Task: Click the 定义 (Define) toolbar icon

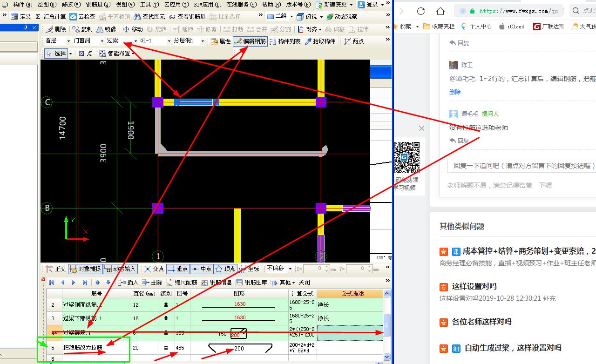Action: [20, 17]
